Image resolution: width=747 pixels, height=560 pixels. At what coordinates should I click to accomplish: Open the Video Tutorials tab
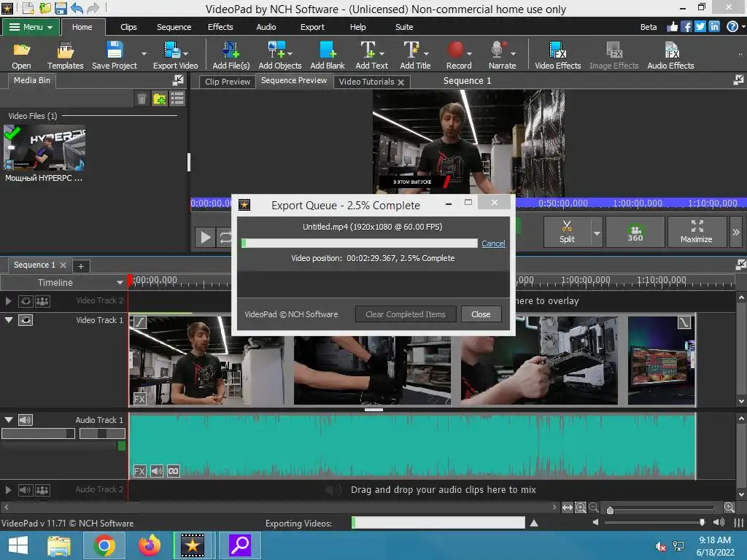pos(366,82)
